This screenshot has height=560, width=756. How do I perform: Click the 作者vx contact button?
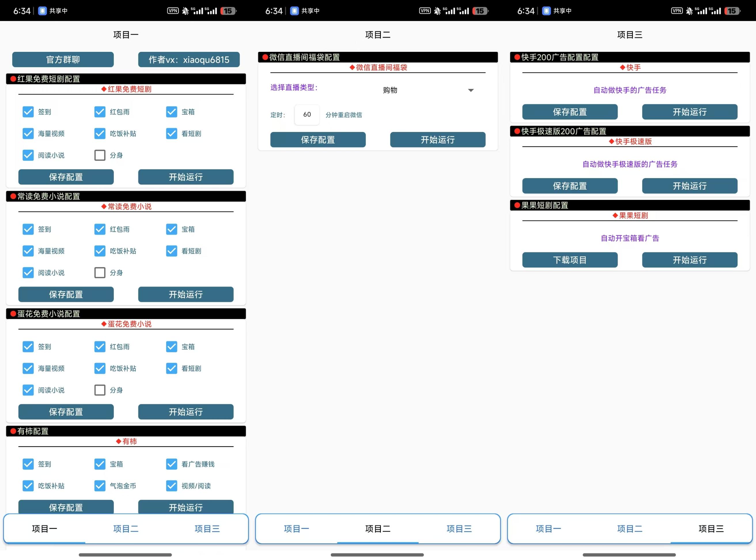pos(189,59)
